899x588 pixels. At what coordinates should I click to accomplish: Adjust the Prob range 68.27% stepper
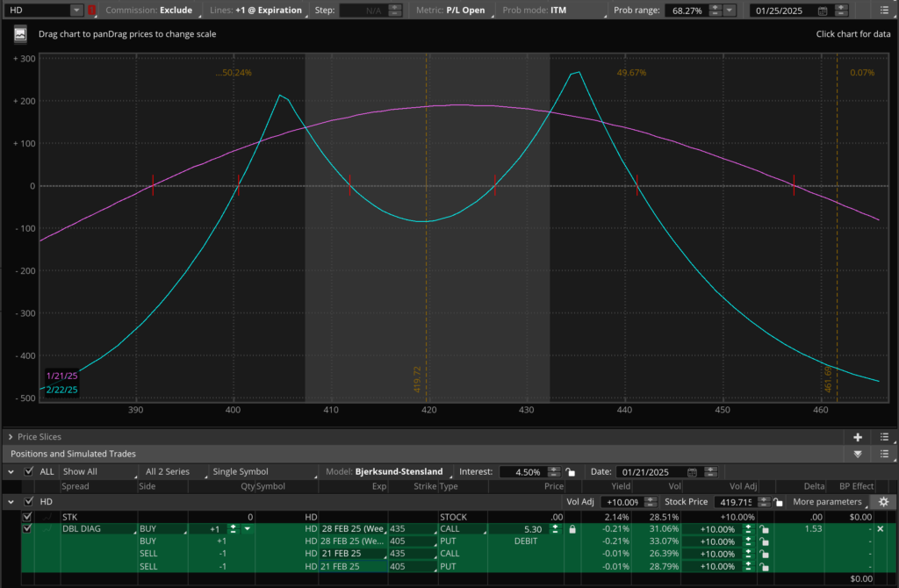(715, 11)
